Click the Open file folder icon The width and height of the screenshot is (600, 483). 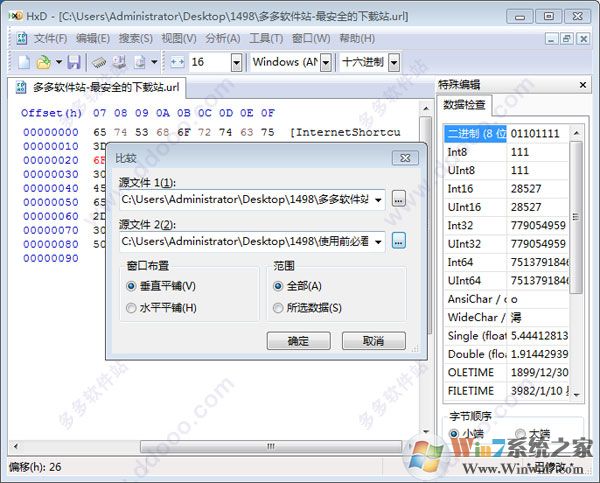[x=43, y=62]
